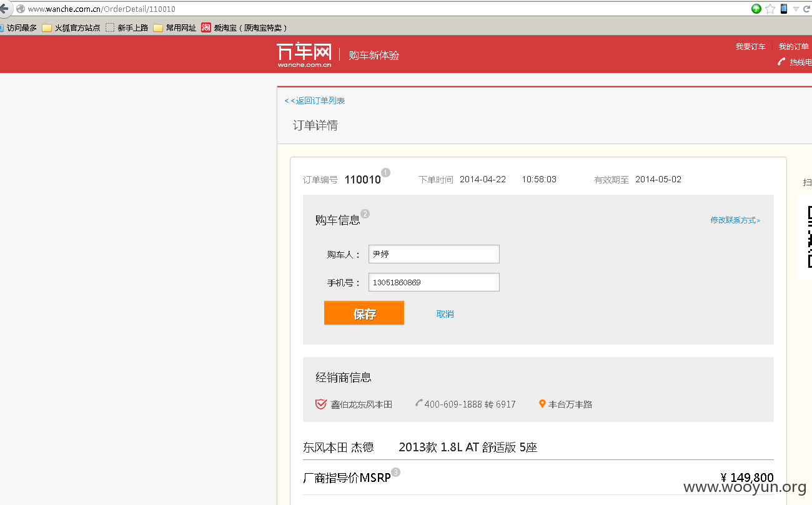Click the 购车人 name input field
Image resolution: width=812 pixels, height=505 pixels.
pyautogui.click(x=434, y=254)
